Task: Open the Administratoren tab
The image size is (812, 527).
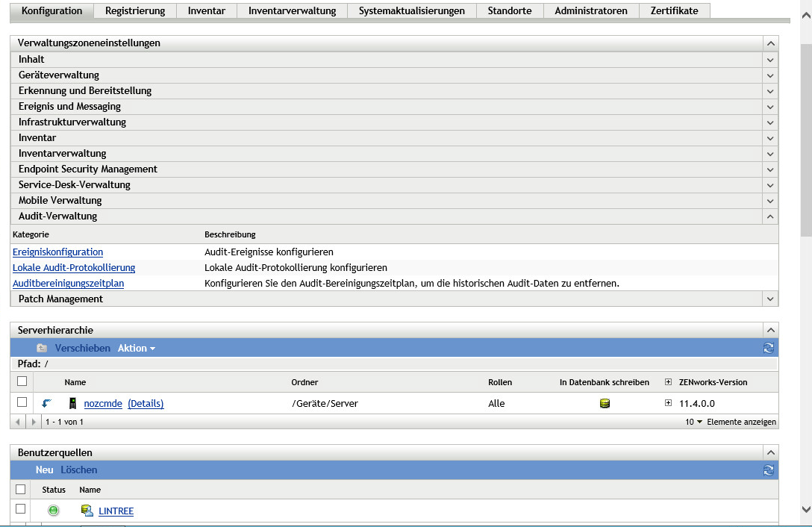Action: pos(591,11)
